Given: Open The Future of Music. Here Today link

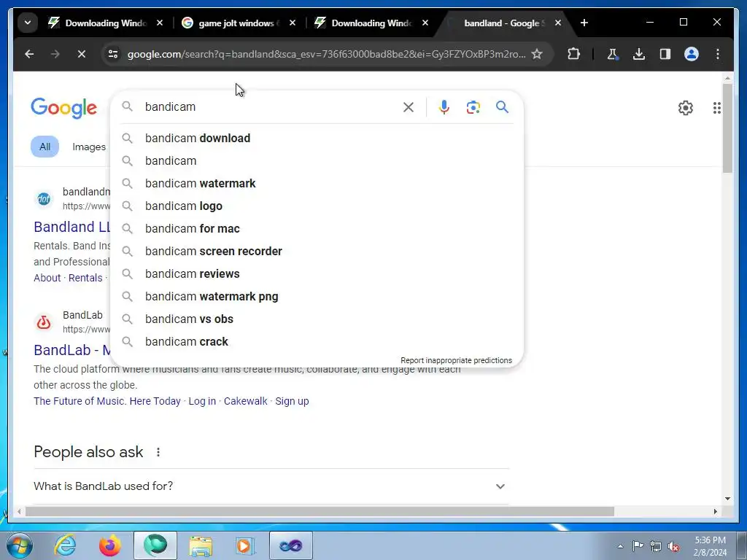Looking at the screenshot, I should (107, 402).
